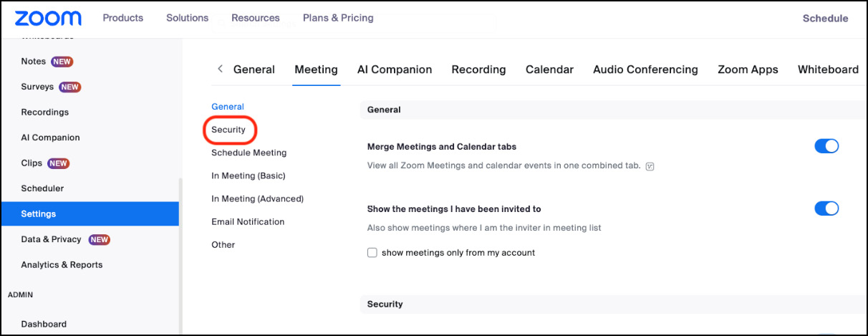This screenshot has width=868, height=336.
Task: Click the Schedule link in header
Action: click(825, 19)
